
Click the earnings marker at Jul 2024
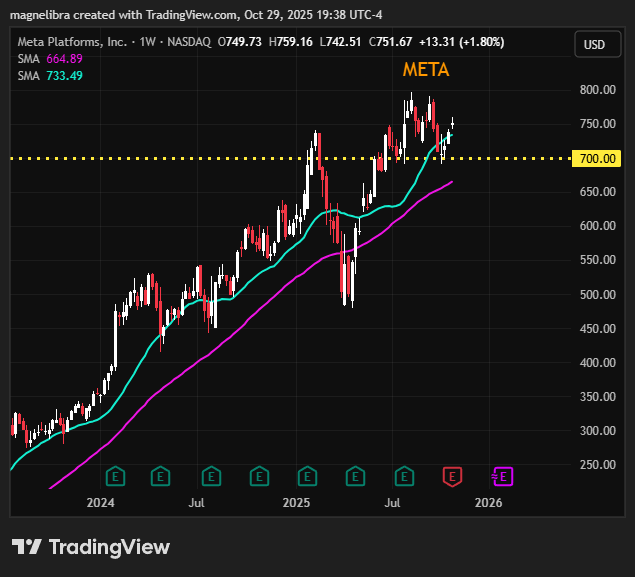211,477
